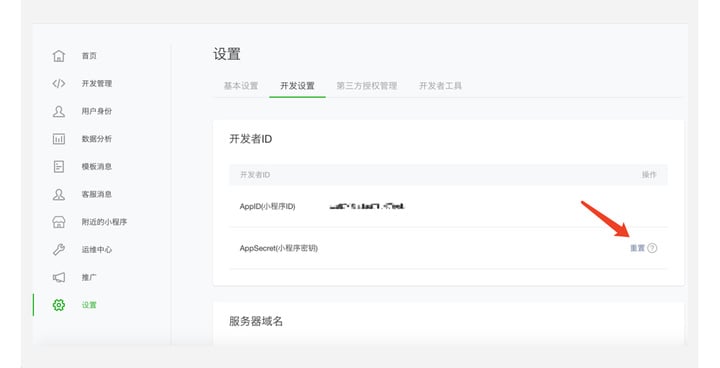Viewport: 720px width, 368px height.
Task: Switch to the 第三方授权管理 tab
Action: (x=367, y=86)
